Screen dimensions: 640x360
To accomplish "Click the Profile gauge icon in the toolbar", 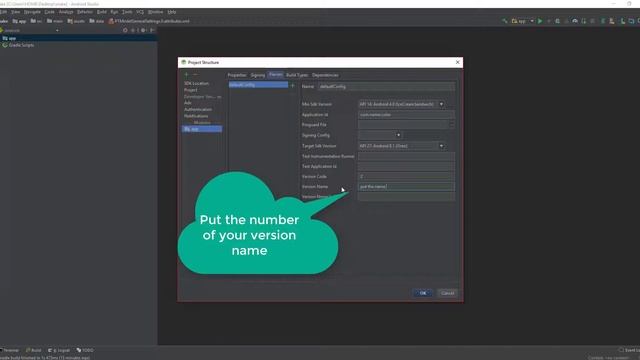I will (575, 21).
